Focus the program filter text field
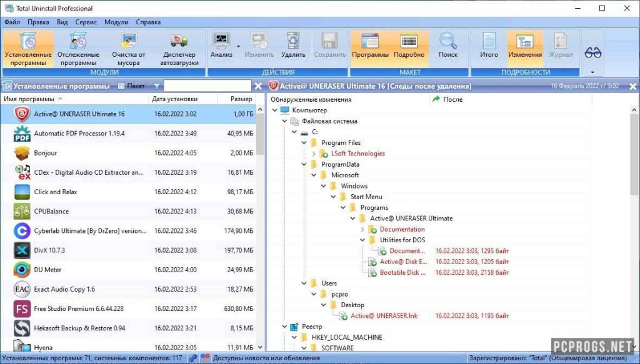Screen dimensions: 640x364 (207, 86)
